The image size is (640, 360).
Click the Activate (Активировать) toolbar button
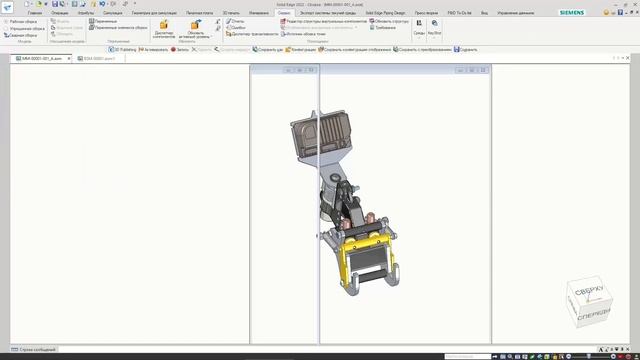click(153, 49)
